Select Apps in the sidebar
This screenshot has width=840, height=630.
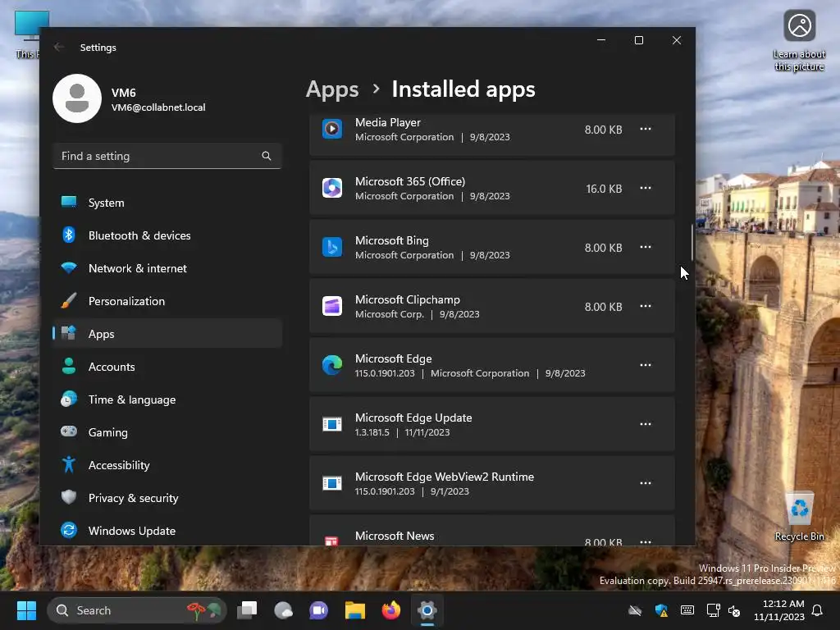click(167, 334)
